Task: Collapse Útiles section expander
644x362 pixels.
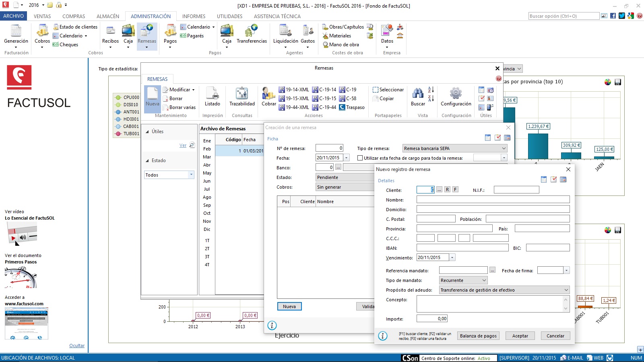Action: 147,132
